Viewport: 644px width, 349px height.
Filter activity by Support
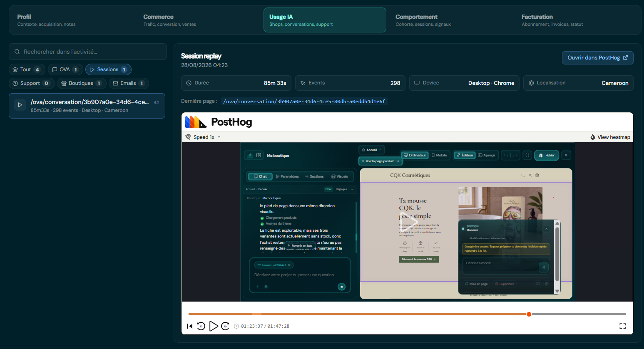click(x=32, y=83)
